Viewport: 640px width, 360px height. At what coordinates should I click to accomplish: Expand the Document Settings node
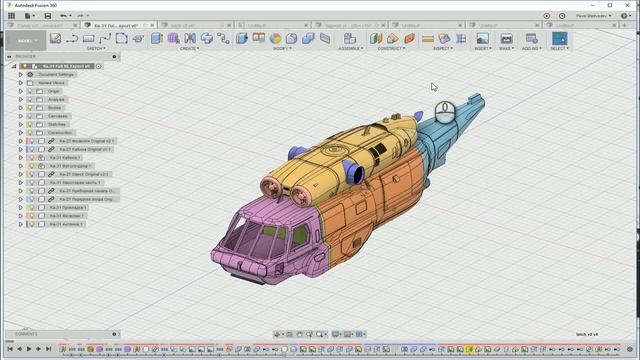20,75
